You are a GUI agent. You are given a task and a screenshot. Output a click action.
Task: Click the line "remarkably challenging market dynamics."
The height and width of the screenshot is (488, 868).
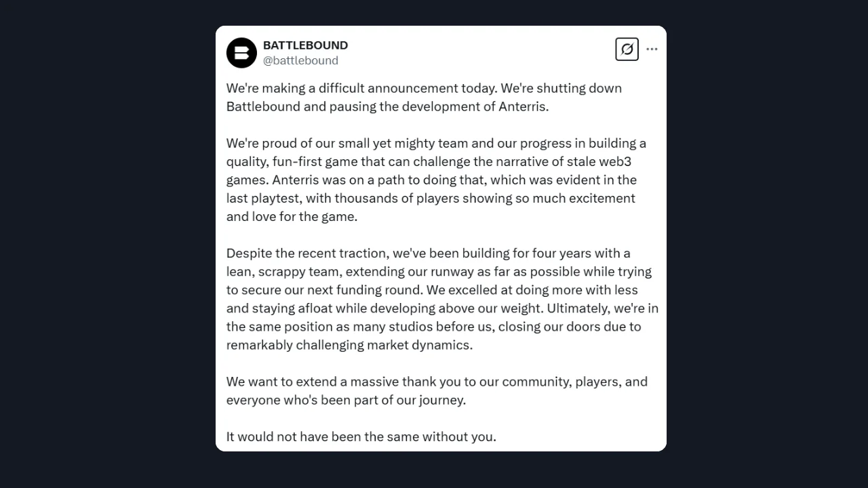pyautogui.click(x=349, y=344)
